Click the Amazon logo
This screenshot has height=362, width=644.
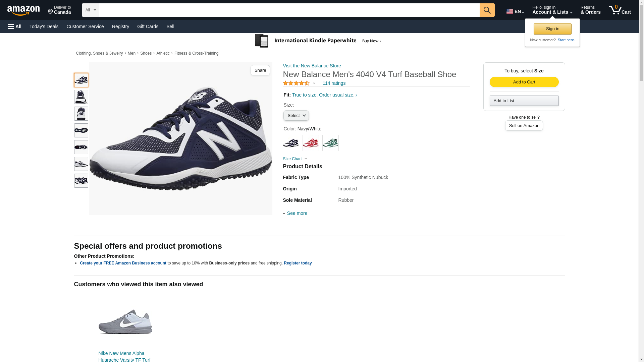point(23,10)
